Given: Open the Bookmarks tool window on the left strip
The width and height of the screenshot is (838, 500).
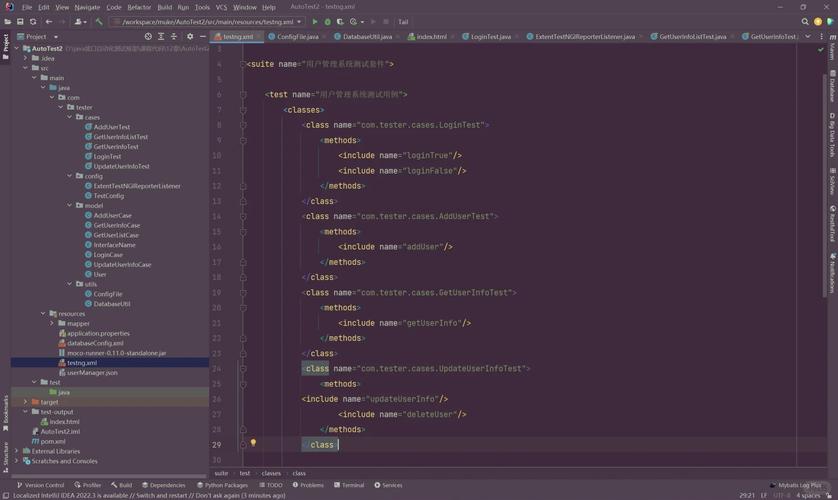Looking at the screenshot, I should 5,413.
